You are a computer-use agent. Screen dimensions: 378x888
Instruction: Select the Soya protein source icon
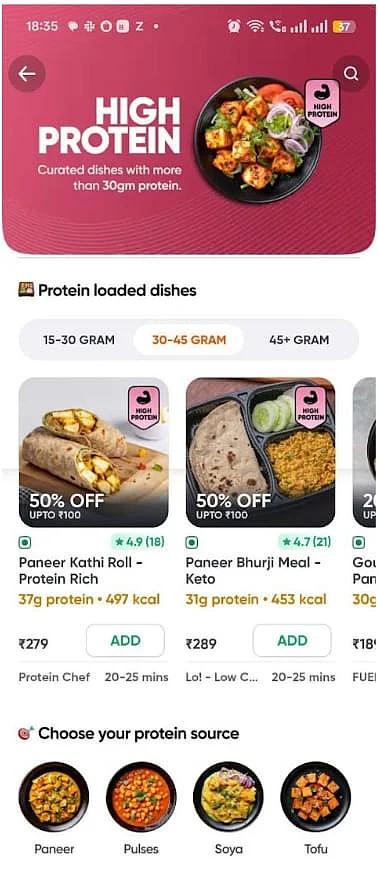click(228, 797)
